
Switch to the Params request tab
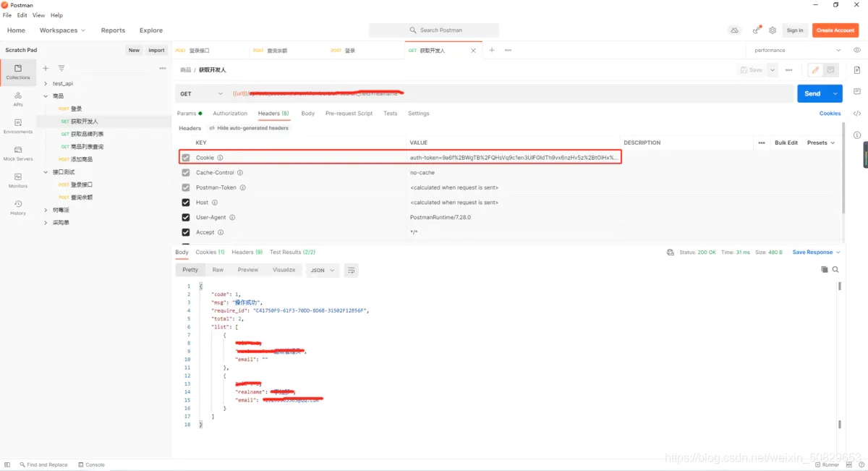(x=189, y=114)
